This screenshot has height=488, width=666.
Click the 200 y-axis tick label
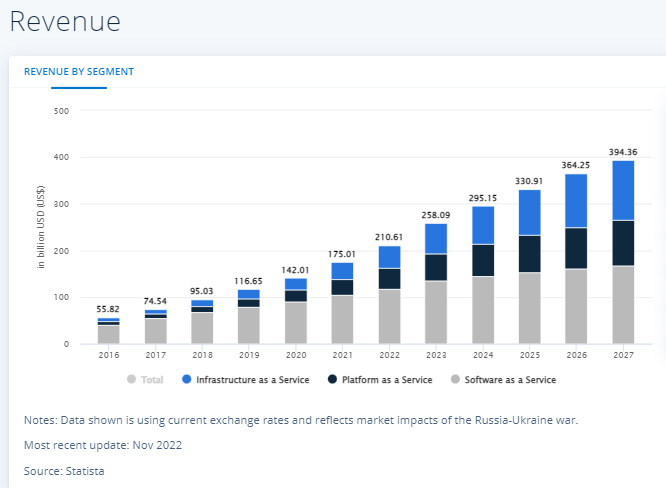click(61, 251)
